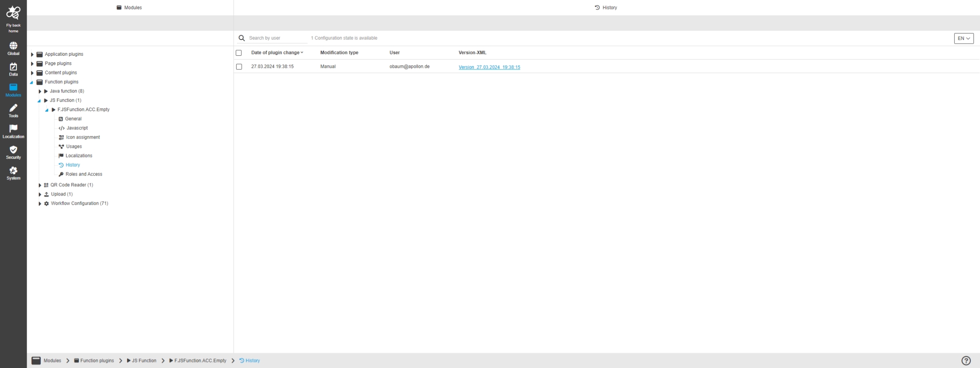Click the Localizations flag icon in tree
The width and height of the screenshot is (980, 368).
pos(61,156)
